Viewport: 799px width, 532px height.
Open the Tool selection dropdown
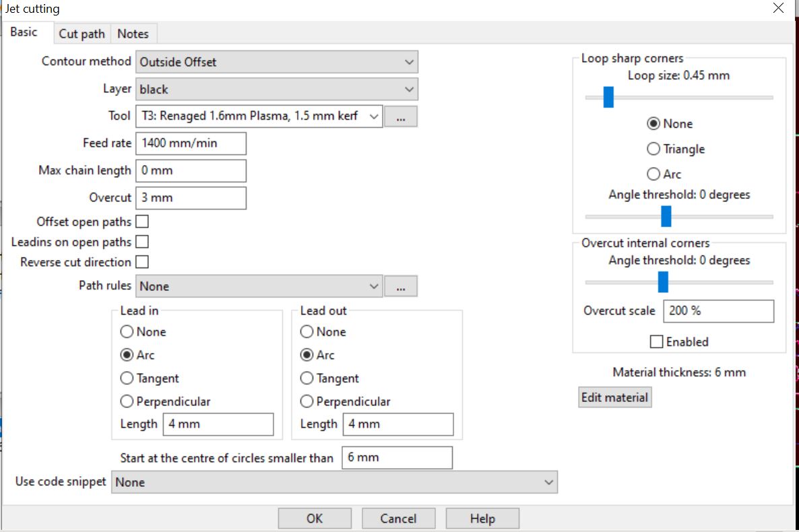259,117
